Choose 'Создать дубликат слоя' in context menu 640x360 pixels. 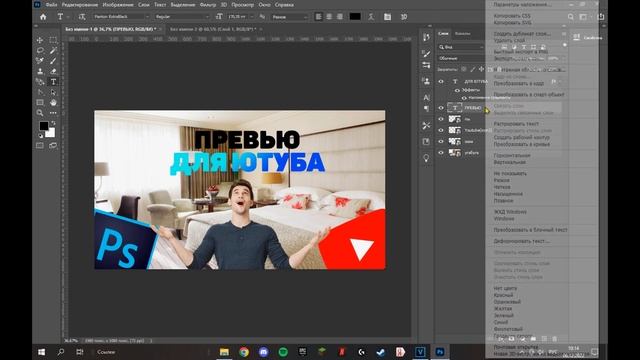522,34
